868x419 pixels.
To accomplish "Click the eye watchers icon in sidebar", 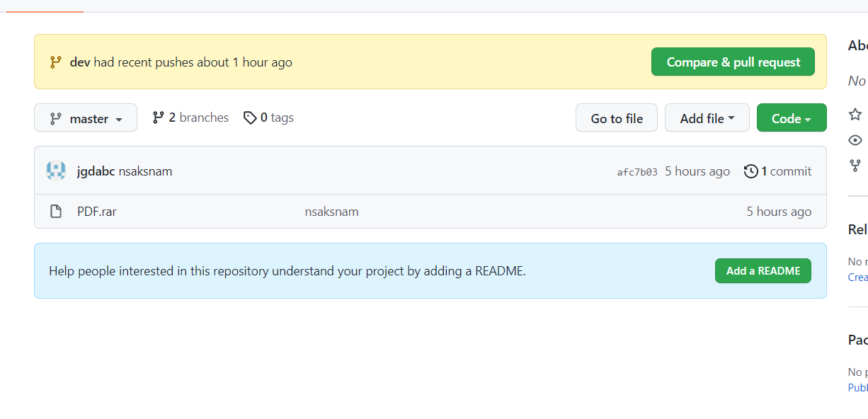I will pyautogui.click(x=855, y=140).
